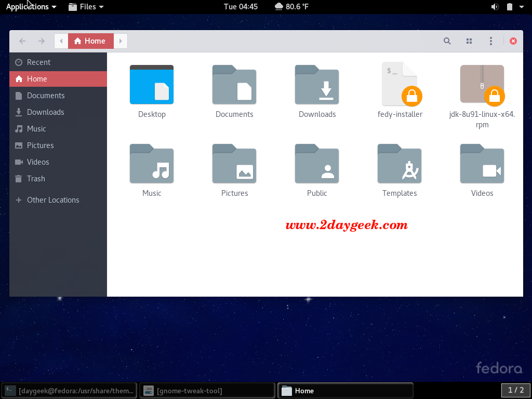Select Videos in the sidebar

point(58,162)
